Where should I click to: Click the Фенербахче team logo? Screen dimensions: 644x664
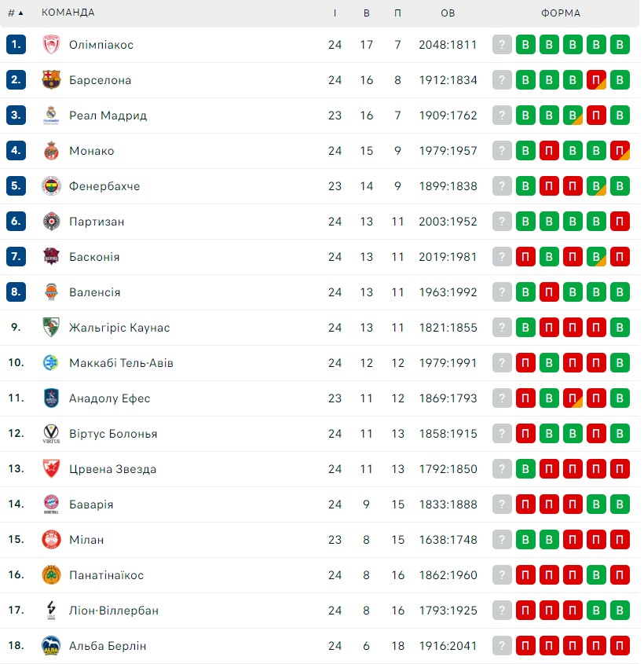click(x=51, y=186)
